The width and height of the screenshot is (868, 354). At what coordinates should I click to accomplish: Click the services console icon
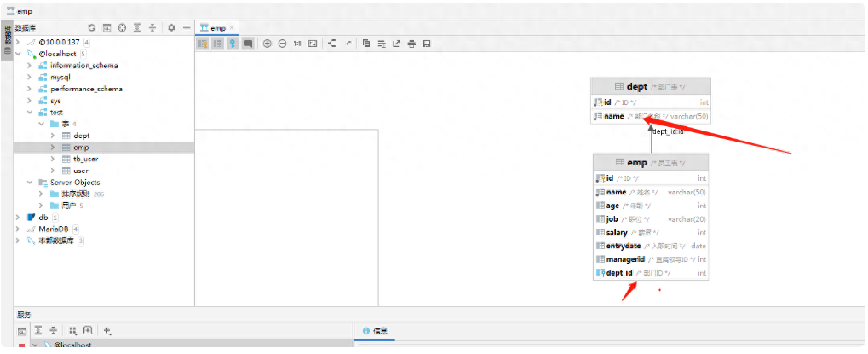coord(22,331)
